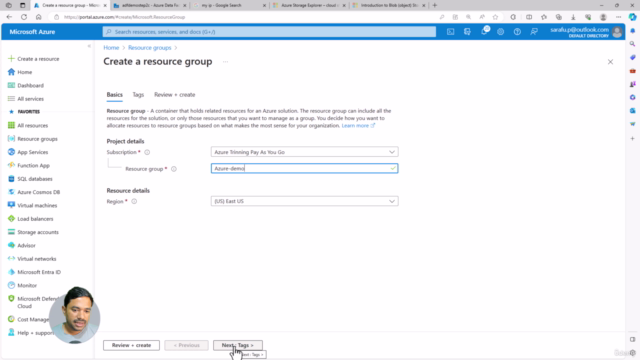Switch to the my ip Google Search browser tab
Image resolution: width=640 pixels, height=360 pixels.
(x=230, y=5)
